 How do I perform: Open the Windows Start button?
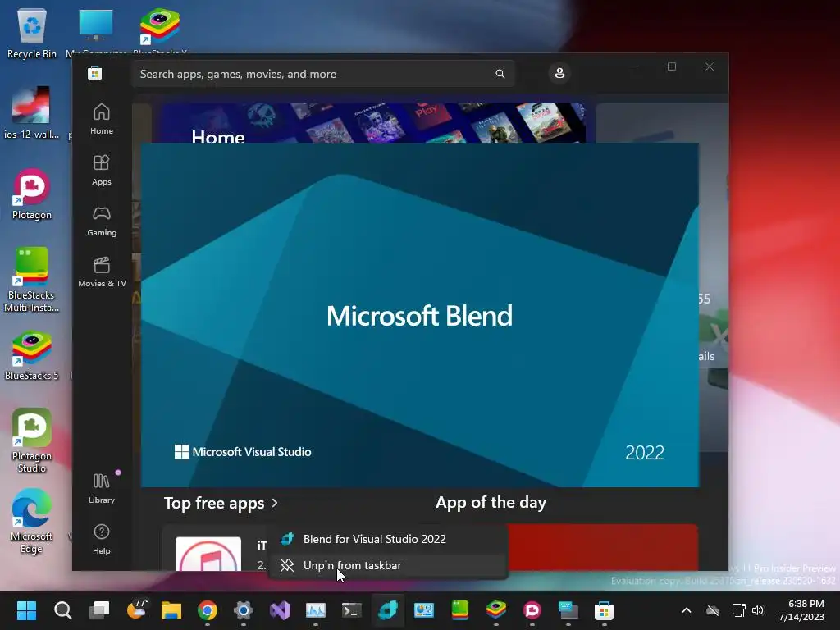pos(26,610)
